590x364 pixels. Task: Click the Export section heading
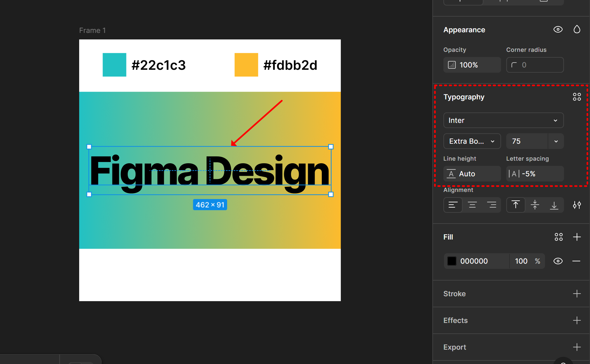pyautogui.click(x=455, y=347)
